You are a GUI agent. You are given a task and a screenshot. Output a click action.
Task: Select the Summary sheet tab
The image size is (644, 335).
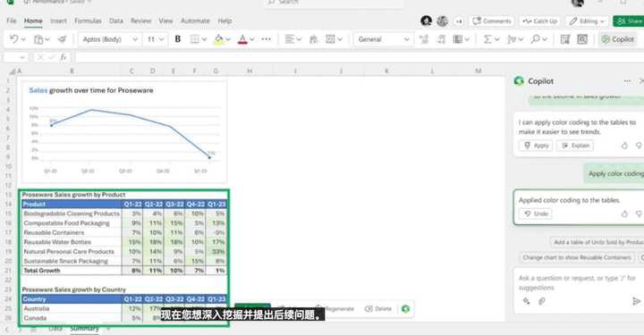tap(84, 329)
